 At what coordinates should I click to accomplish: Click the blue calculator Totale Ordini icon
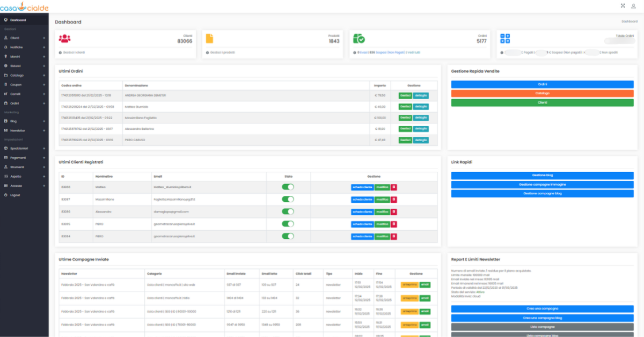[505, 38]
